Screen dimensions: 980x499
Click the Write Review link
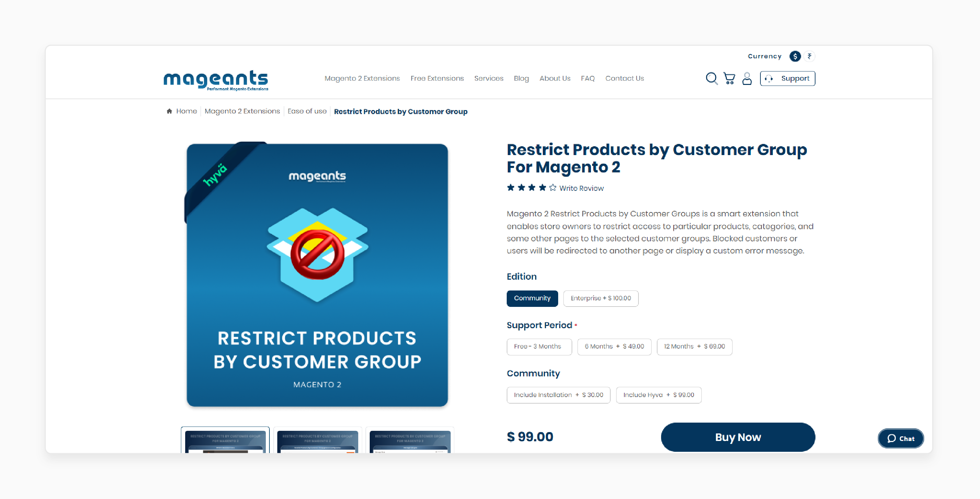coord(581,188)
